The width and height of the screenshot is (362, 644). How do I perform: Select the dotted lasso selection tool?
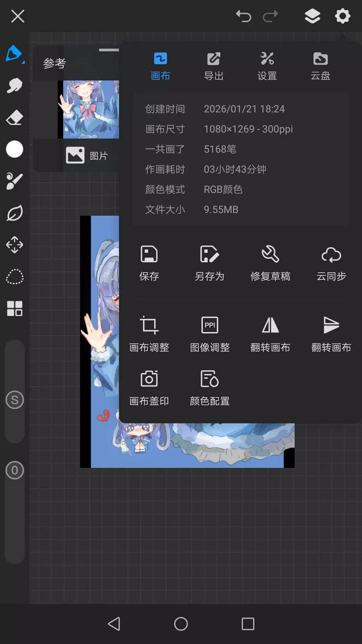click(14, 277)
